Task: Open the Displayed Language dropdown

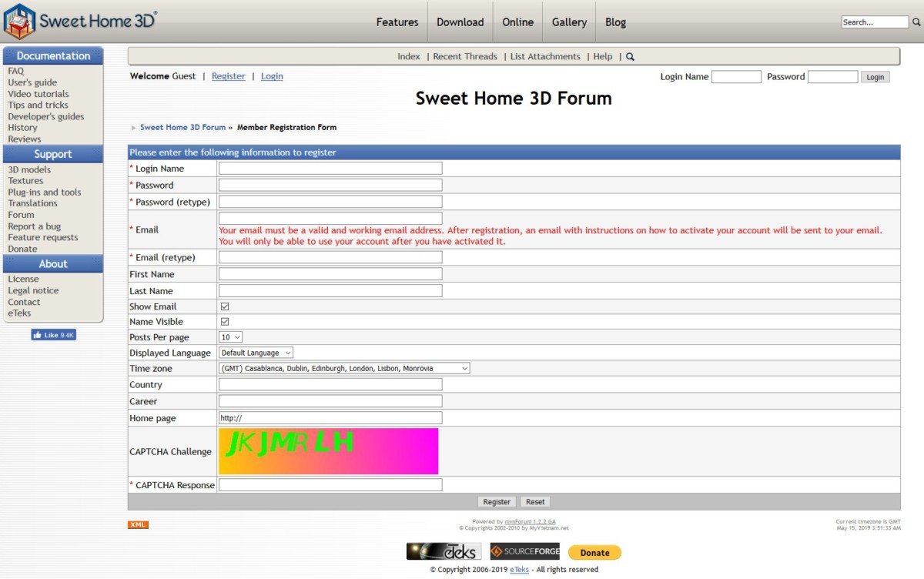Action: click(256, 353)
